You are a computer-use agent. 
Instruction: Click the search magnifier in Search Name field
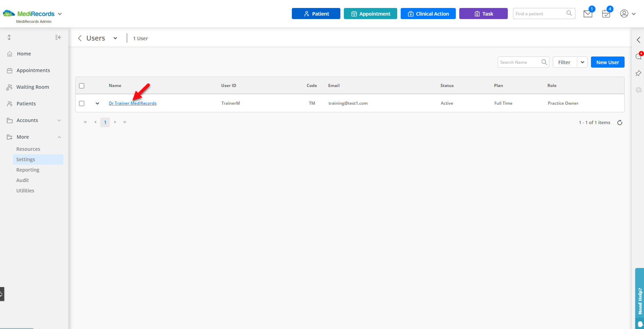(544, 62)
